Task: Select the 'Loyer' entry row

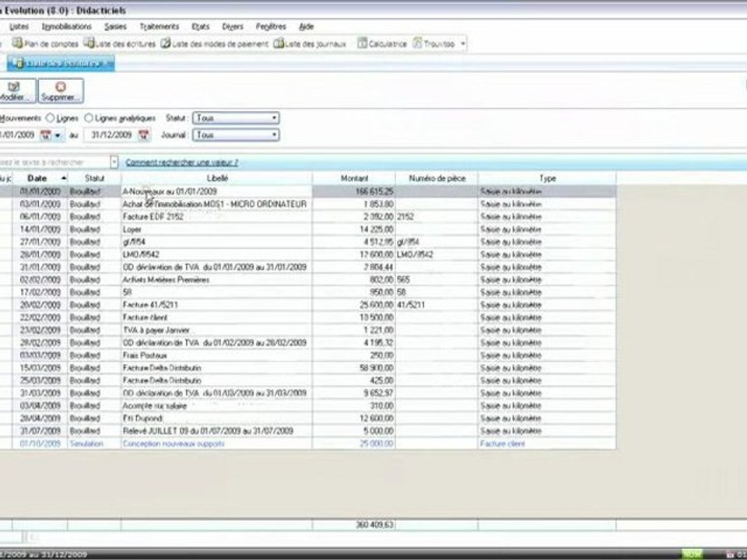Action: tap(308, 229)
